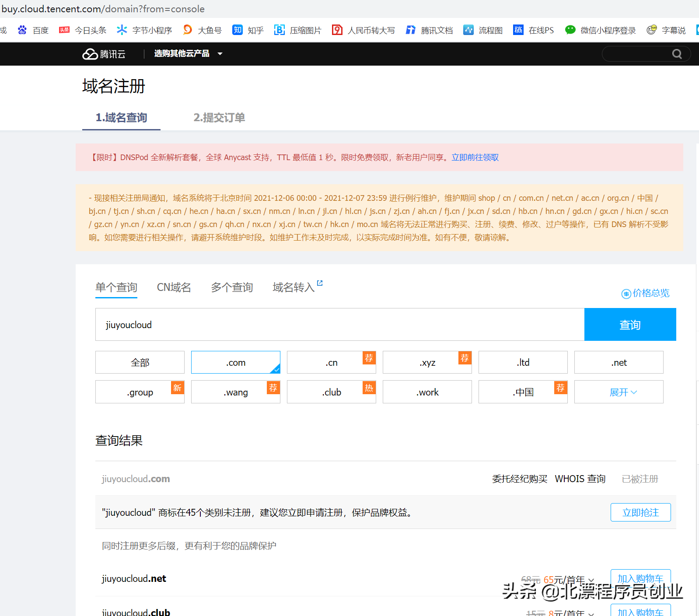Click the browser address bar URL
The height and width of the screenshot is (616, 699).
pyautogui.click(x=103, y=9)
